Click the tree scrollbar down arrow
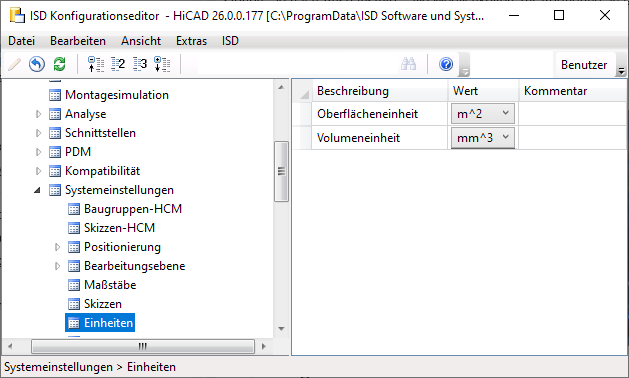629x378 pixels. [x=281, y=329]
